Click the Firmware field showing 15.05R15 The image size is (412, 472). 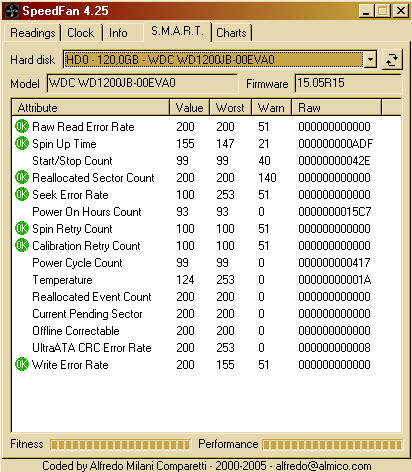pos(348,83)
